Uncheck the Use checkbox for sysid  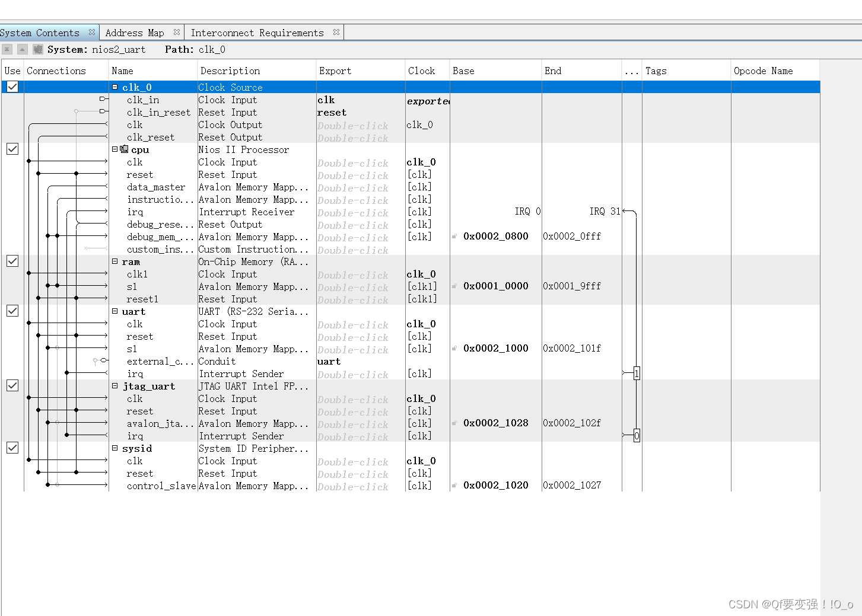(12, 448)
